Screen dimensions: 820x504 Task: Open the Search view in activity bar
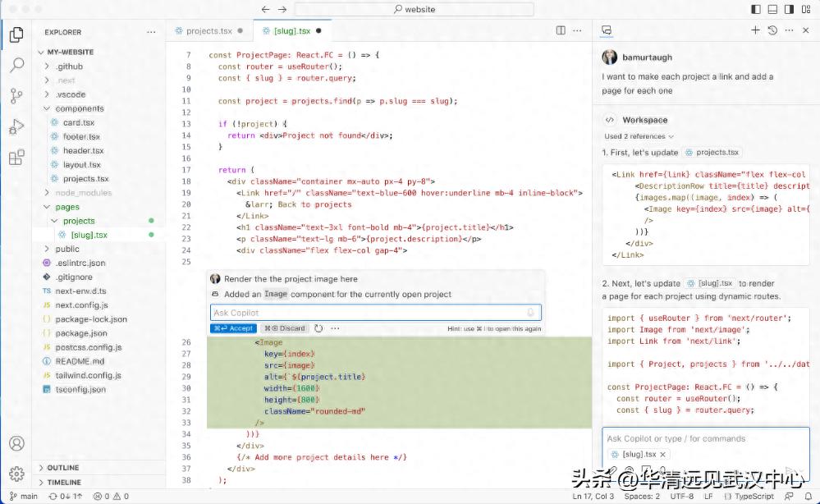coord(16,66)
